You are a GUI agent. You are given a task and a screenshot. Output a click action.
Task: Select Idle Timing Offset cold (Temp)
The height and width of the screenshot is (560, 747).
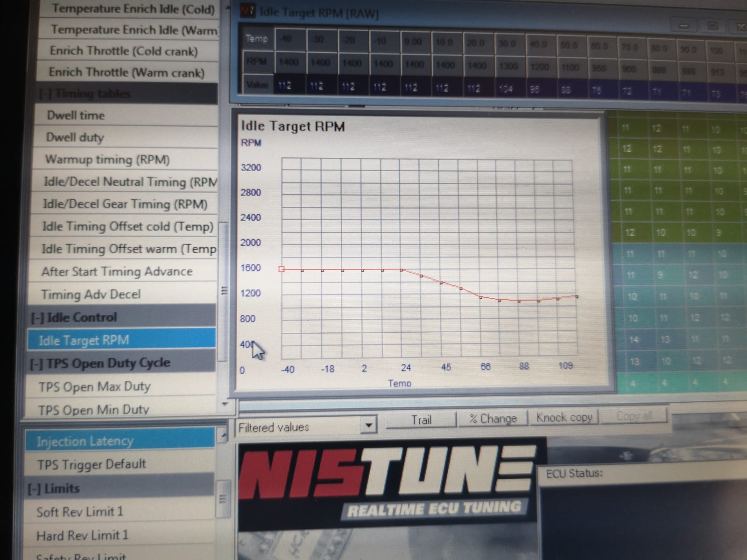tap(124, 226)
